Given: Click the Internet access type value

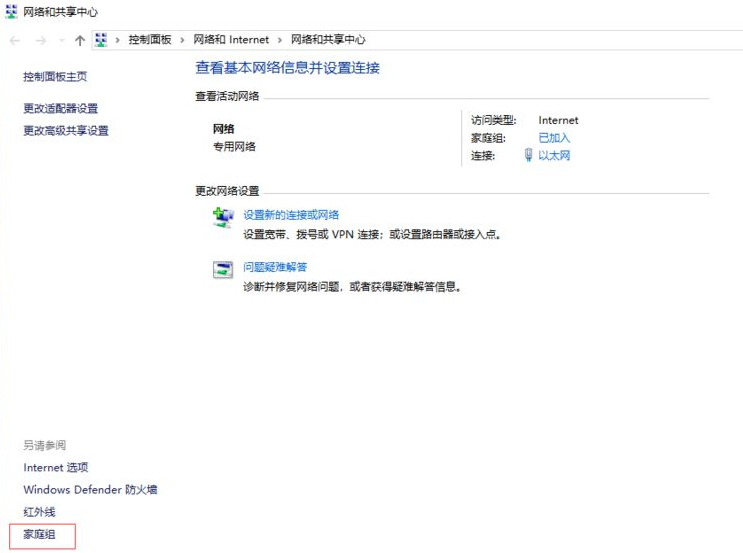Looking at the screenshot, I should (558, 120).
